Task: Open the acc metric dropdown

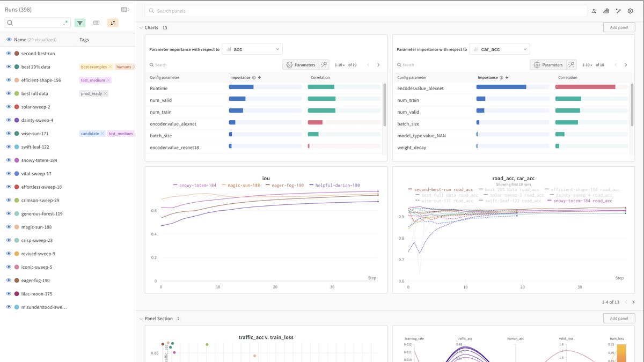Action: pyautogui.click(x=252, y=49)
